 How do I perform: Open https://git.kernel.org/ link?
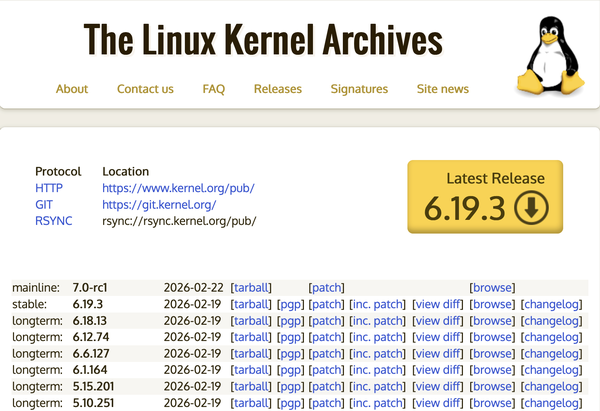tap(159, 205)
